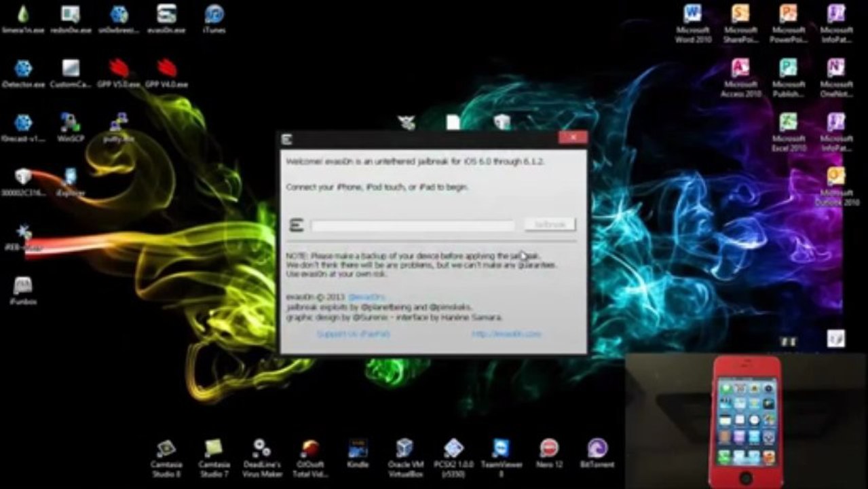868x489 pixels.
Task: Select the OJOsoft Total Video icon
Action: (x=310, y=457)
